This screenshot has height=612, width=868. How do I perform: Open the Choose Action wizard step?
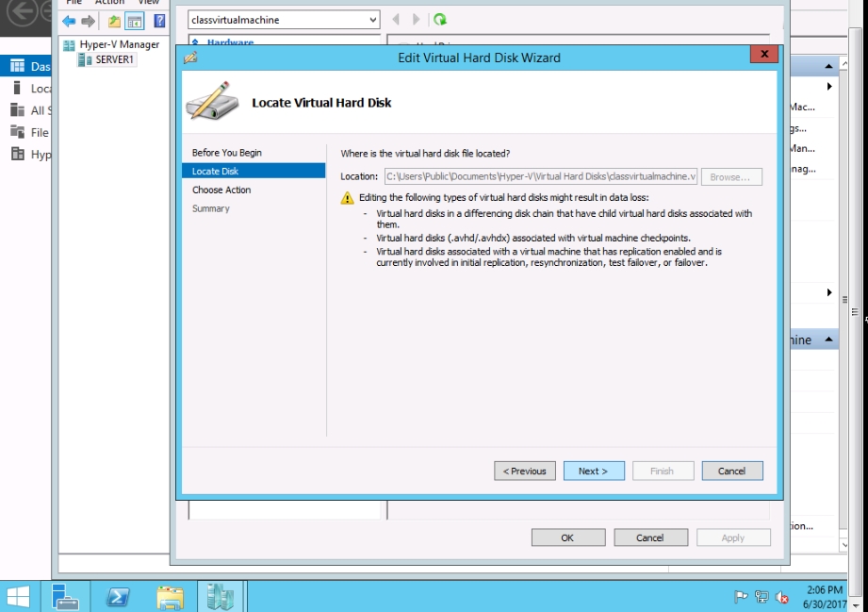[x=221, y=190]
